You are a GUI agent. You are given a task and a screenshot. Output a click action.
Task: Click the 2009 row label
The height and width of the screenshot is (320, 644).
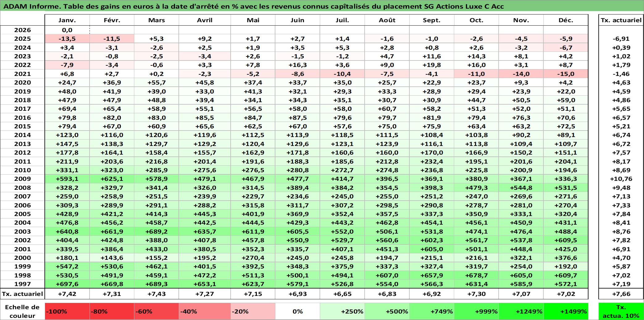tap(23, 179)
